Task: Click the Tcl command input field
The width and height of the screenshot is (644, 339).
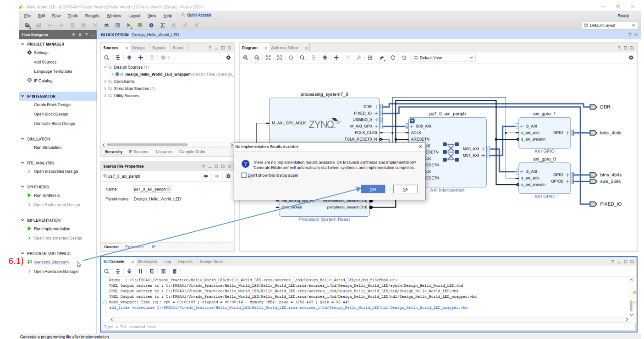Action: tap(368, 327)
